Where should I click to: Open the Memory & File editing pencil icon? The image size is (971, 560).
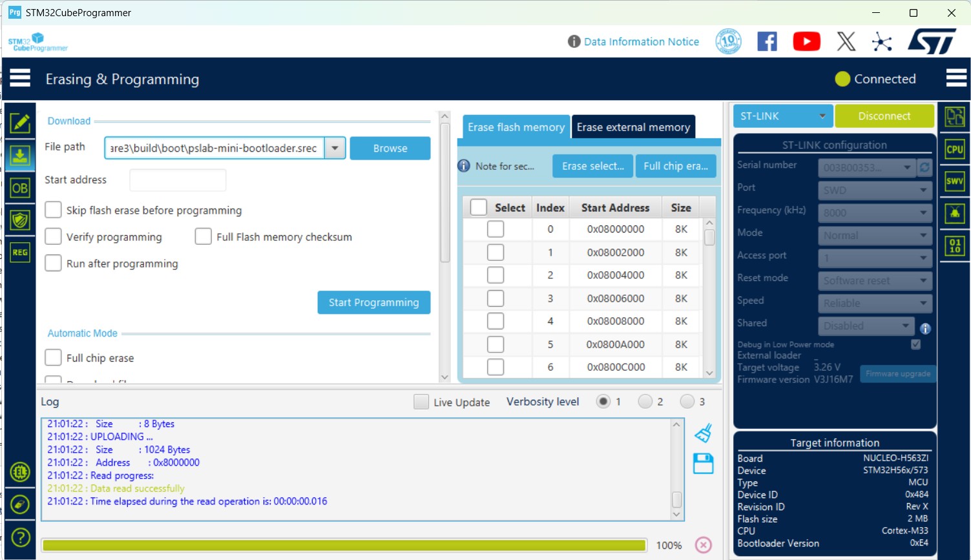pyautogui.click(x=20, y=123)
